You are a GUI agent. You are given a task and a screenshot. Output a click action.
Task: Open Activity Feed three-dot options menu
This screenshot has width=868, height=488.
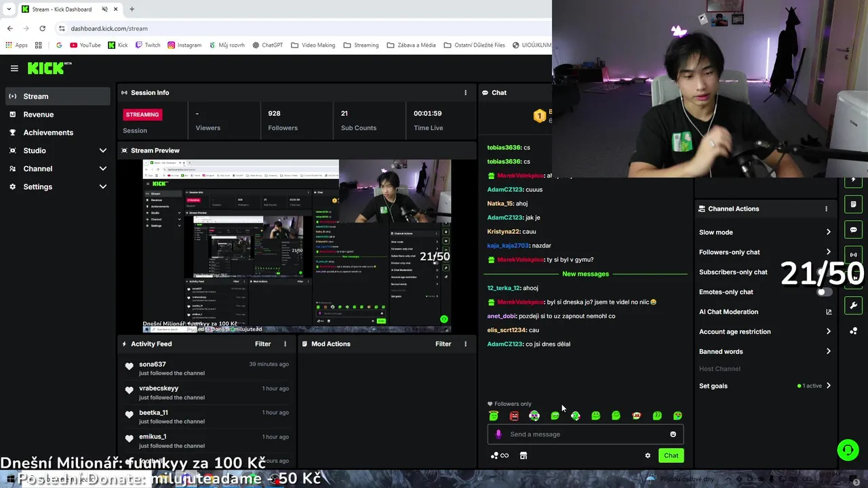tap(285, 344)
